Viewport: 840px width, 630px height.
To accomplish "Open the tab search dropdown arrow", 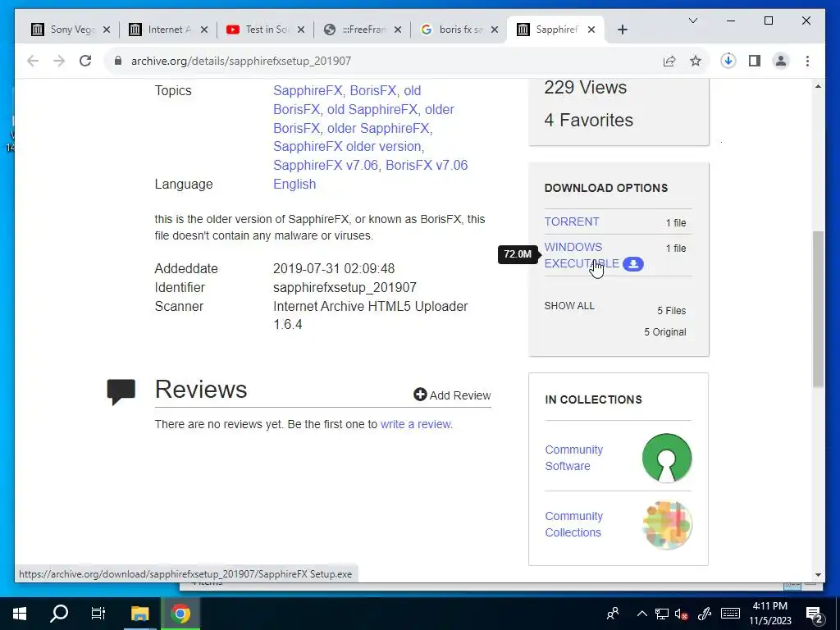I will click(x=692, y=21).
